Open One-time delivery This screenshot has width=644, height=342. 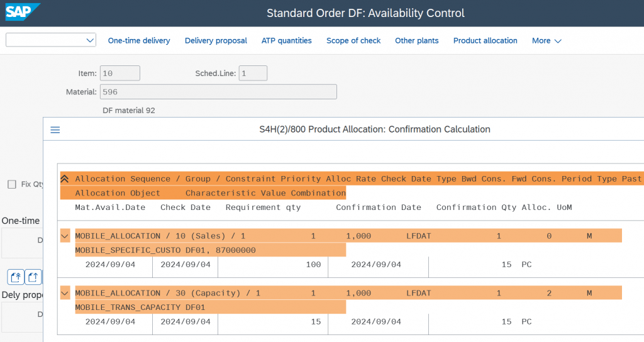(x=139, y=41)
